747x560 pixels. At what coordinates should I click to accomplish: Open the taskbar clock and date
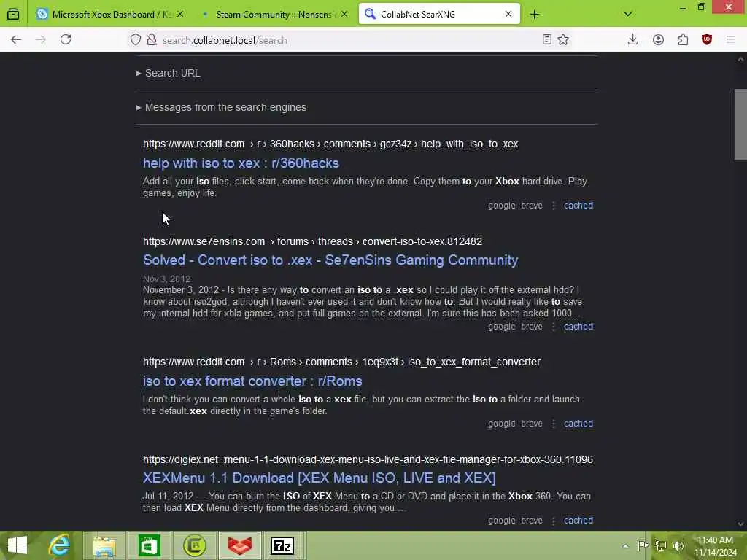coord(715,546)
